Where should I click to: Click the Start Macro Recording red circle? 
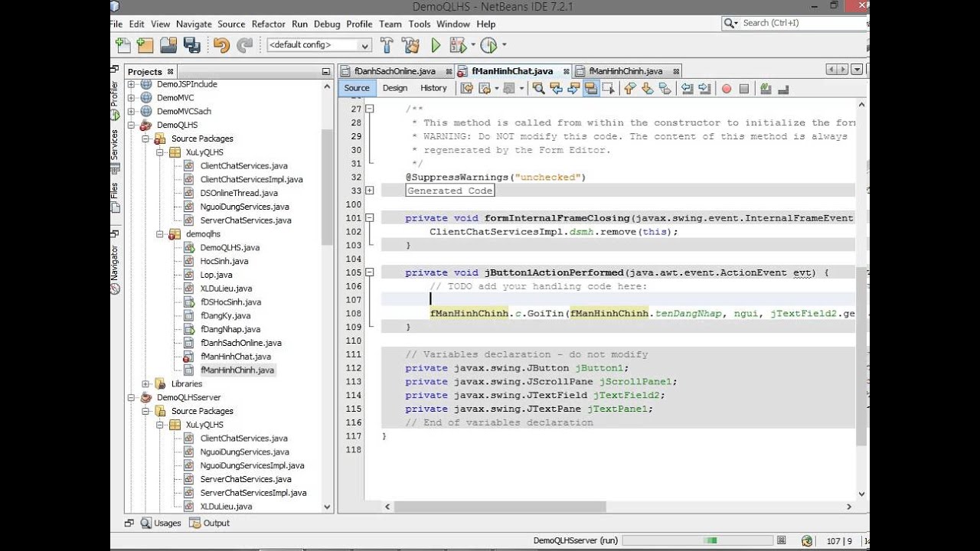coord(726,89)
